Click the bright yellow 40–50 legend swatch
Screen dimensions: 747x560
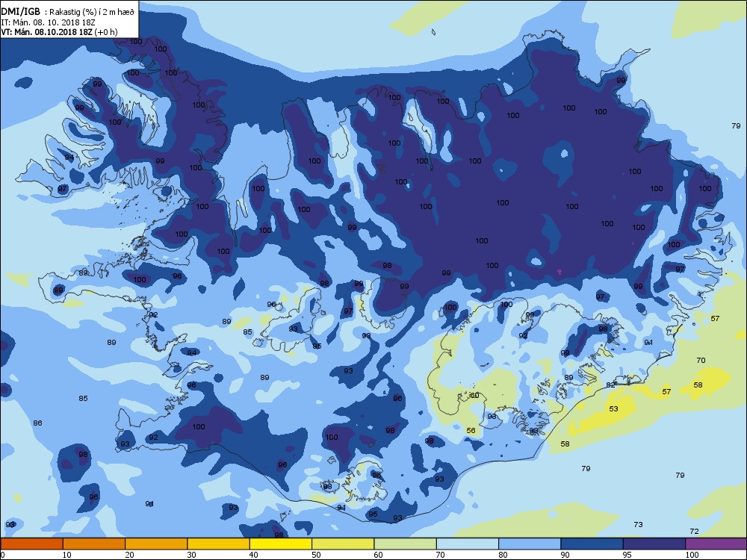pyautogui.click(x=281, y=544)
